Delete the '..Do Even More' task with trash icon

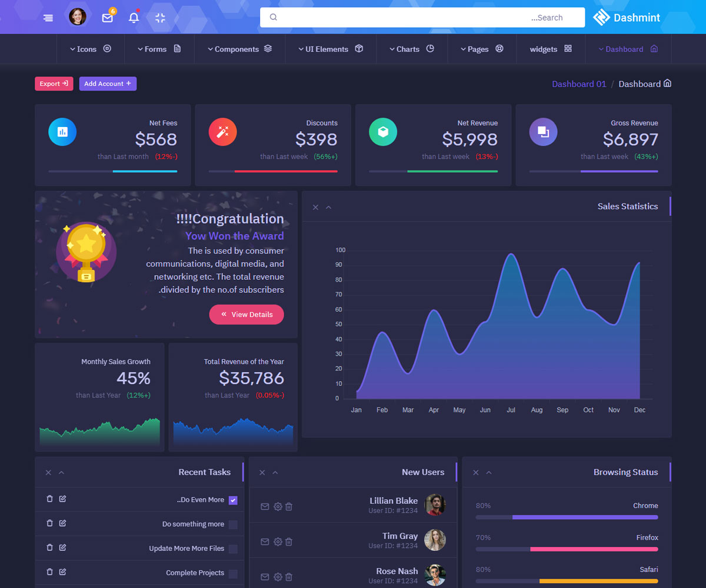[x=49, y=499]
